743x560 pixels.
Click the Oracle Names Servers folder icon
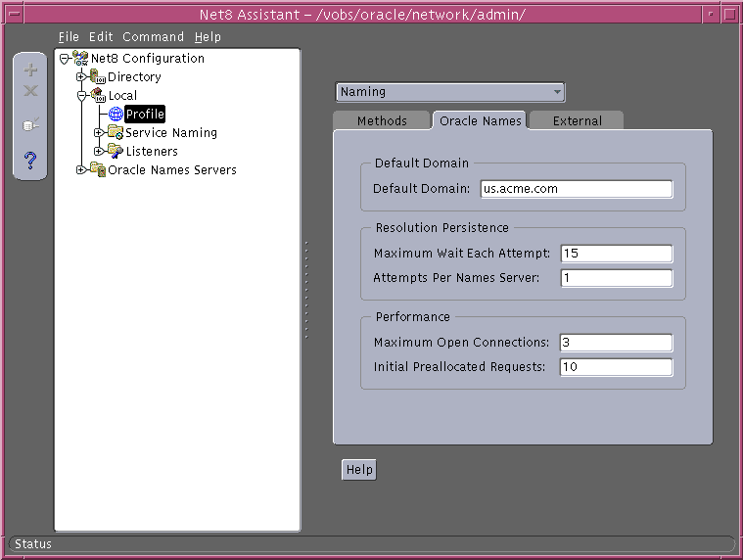[97, 170]
